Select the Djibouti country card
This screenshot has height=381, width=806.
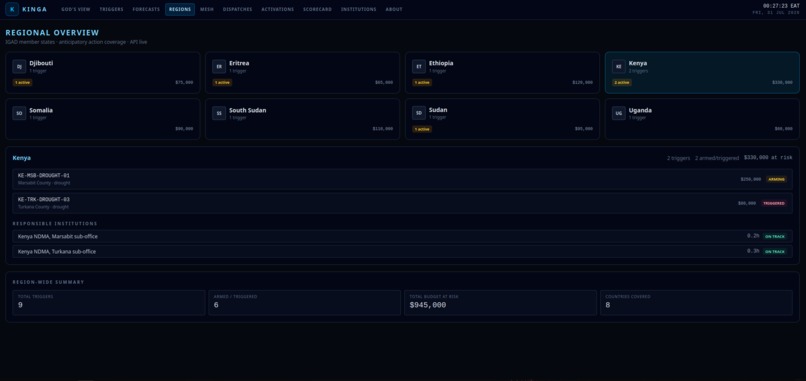click(x=103, y=72)
